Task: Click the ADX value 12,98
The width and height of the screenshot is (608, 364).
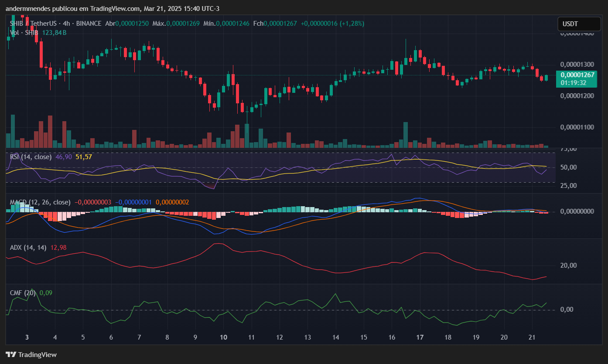Action: 58,248
